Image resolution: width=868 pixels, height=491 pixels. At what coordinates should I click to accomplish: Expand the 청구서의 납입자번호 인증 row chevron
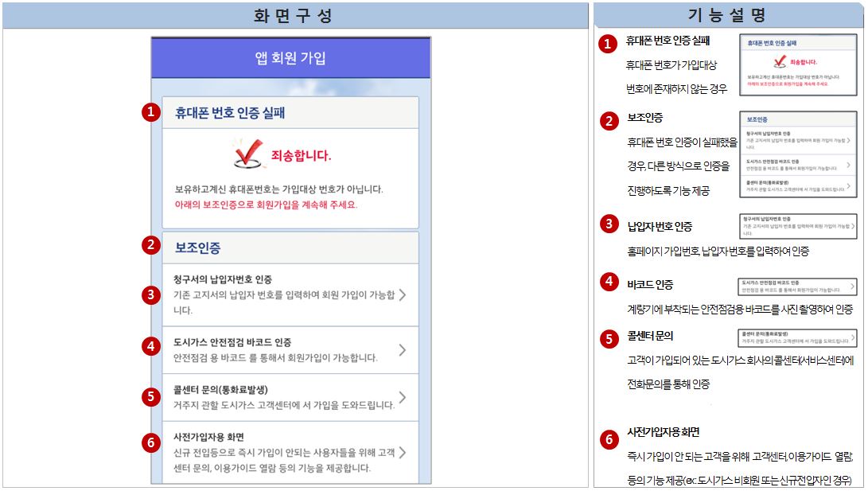point(403,295)
